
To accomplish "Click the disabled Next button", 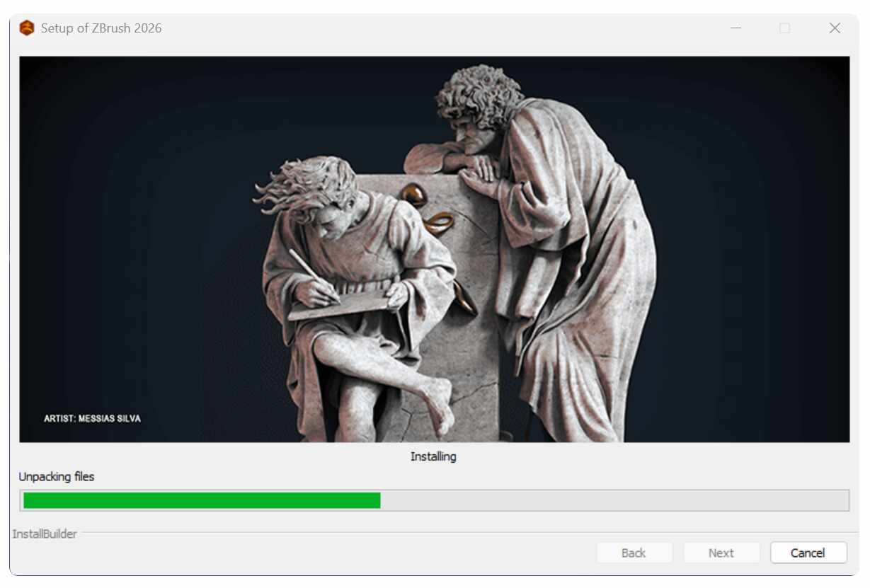I will (721, 553).
